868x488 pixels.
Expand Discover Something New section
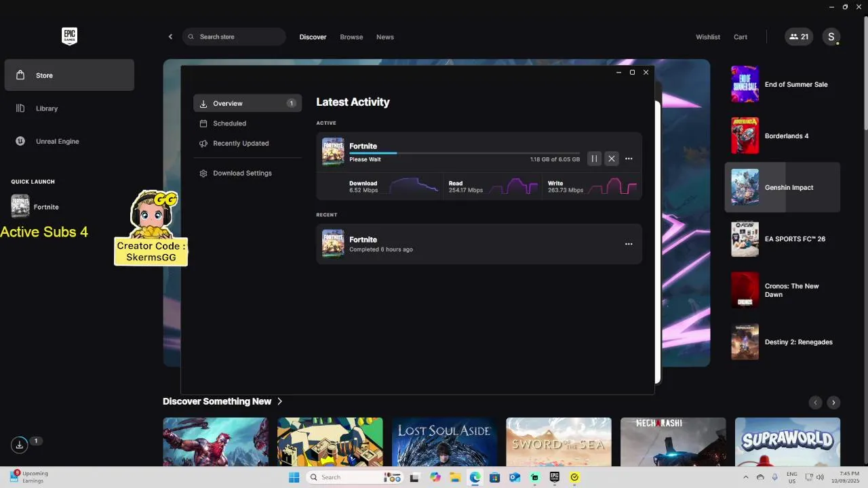[x=222, y=401]
